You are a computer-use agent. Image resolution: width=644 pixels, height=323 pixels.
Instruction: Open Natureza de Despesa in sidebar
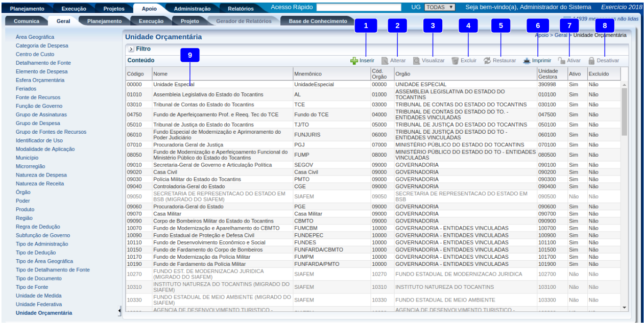[41, 175]
